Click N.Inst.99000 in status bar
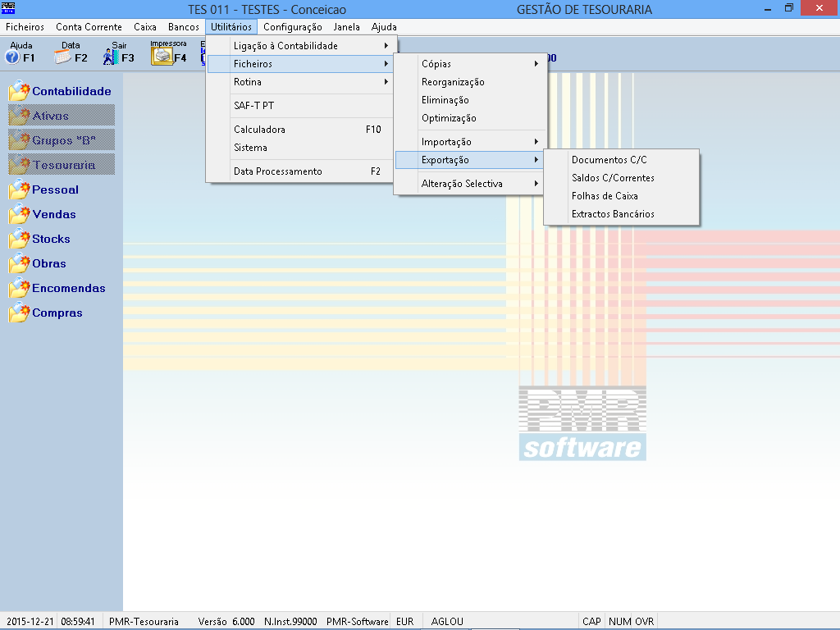840x630 pixels. [x=290, y=622]
